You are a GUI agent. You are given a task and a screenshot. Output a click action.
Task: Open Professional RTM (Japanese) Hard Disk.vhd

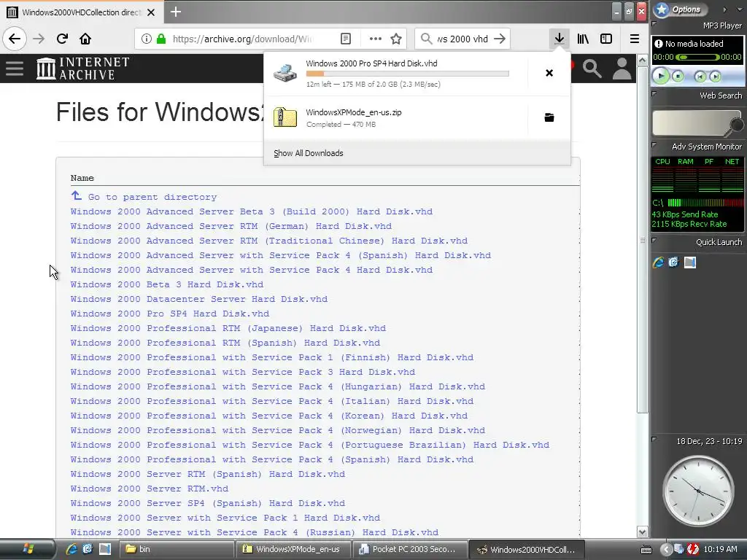228,329
